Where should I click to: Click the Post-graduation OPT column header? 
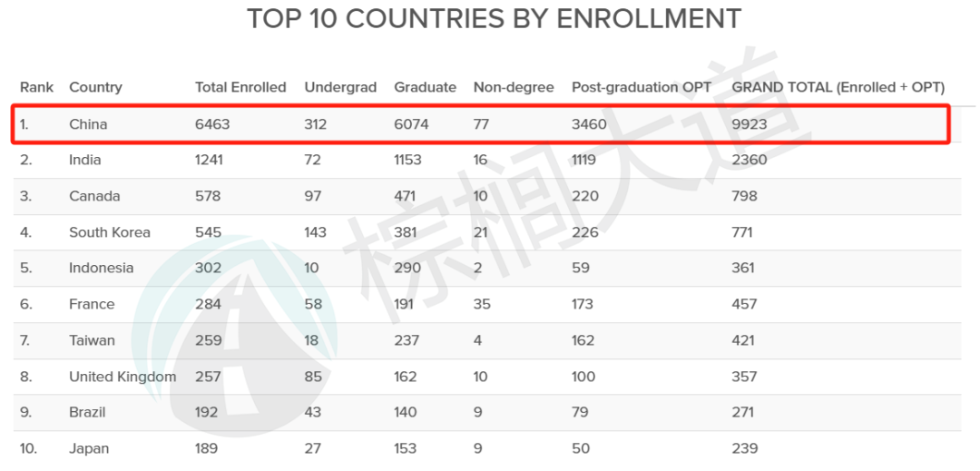pos(642,87)
